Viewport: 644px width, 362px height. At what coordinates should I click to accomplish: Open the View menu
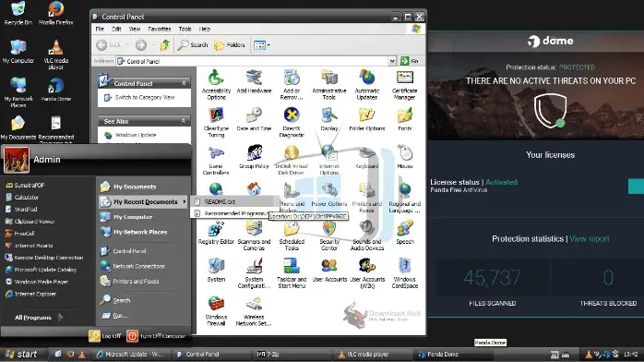tap(135, 29)
